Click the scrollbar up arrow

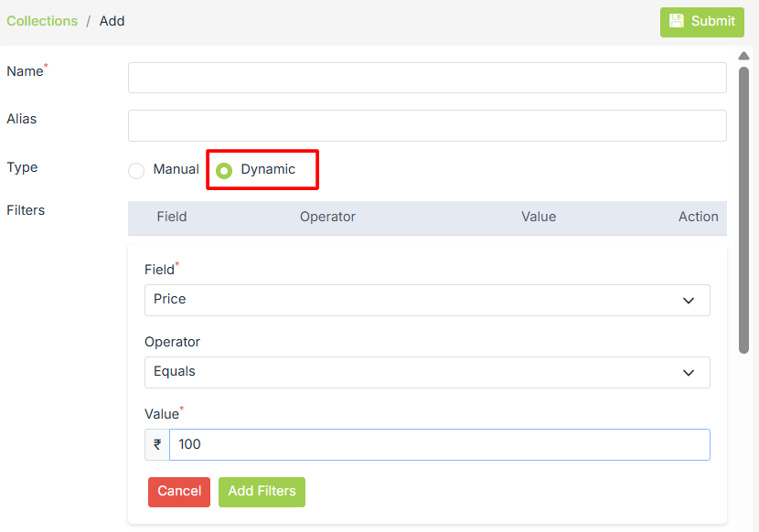(x=743, y=56)
